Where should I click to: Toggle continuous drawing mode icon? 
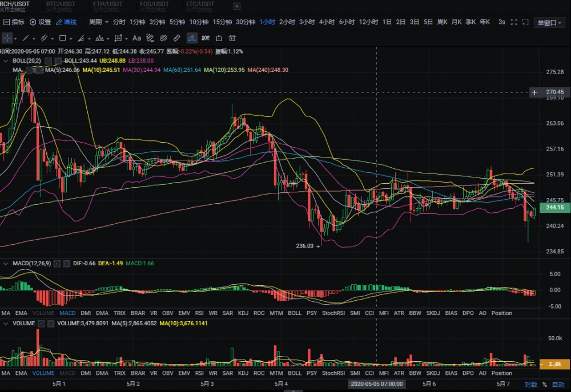pyautogui.click(x=192, y=38)
